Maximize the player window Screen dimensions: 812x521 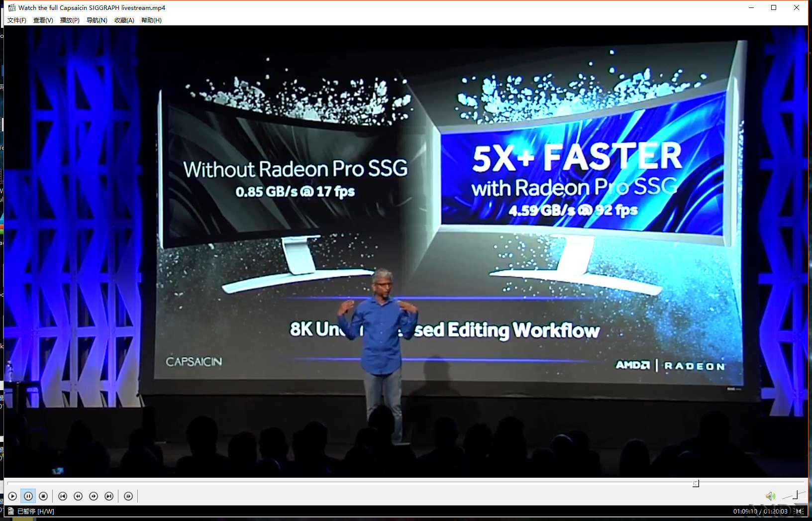(774, 7)
